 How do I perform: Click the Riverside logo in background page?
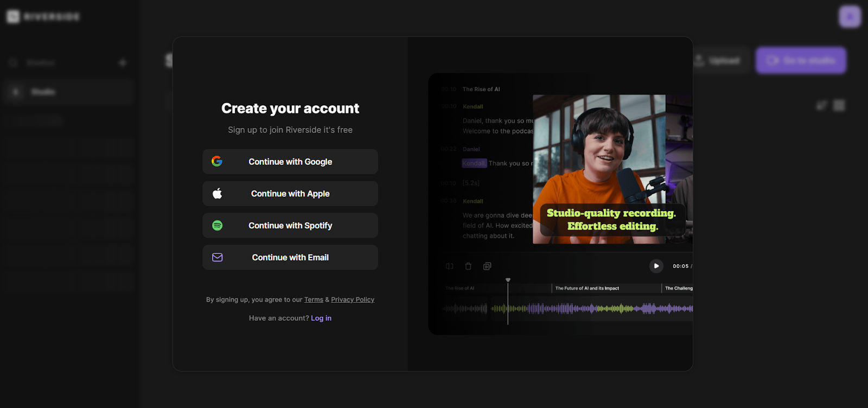pos(43,17)
